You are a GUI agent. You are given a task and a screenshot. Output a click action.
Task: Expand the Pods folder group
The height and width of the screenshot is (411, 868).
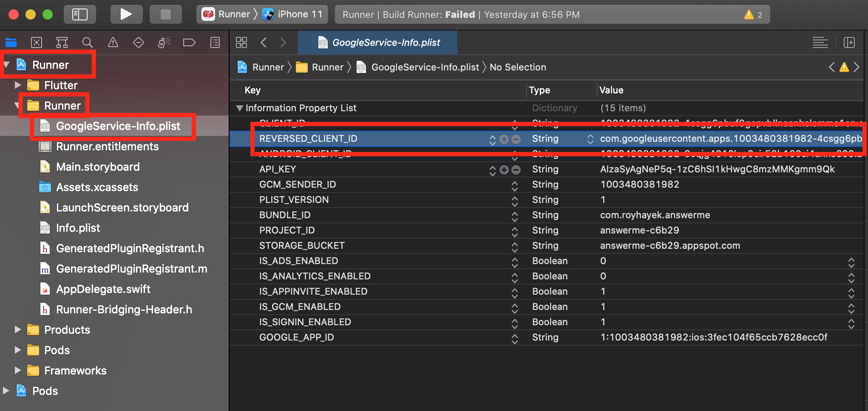coord(18,350)
